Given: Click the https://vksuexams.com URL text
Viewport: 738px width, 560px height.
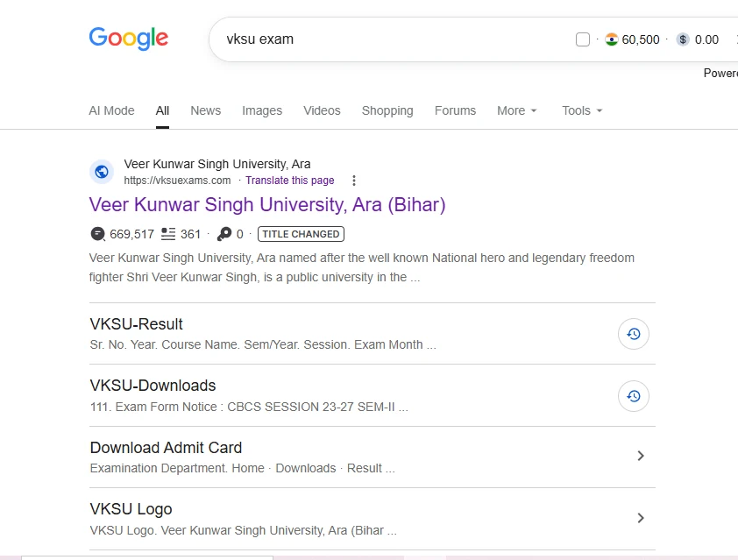Looking at the screenshot, I should pyautogui.click(x=177, y=181).
